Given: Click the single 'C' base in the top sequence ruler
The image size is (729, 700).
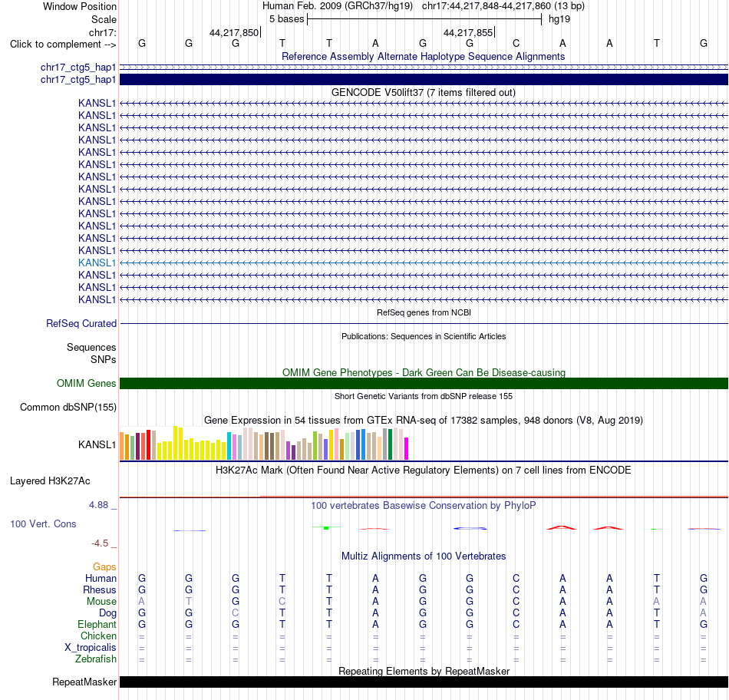Looking at the screenshot, I should coord(516,43).
